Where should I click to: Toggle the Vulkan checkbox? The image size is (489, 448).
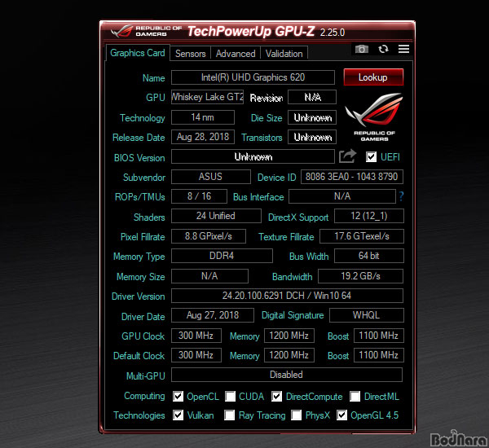[x=178, y=415]
